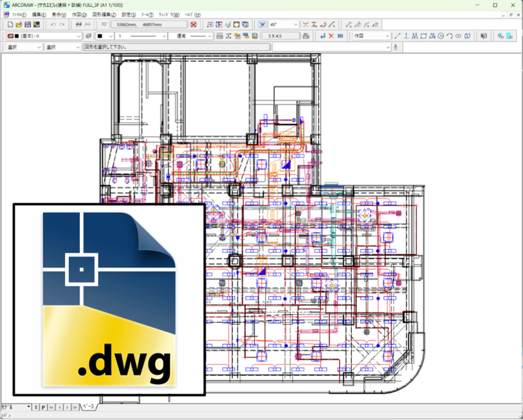Viewport: 523px width, 420px height.
Task: Click the red X cancel coordinate icon
Action: tap(193, 25)
